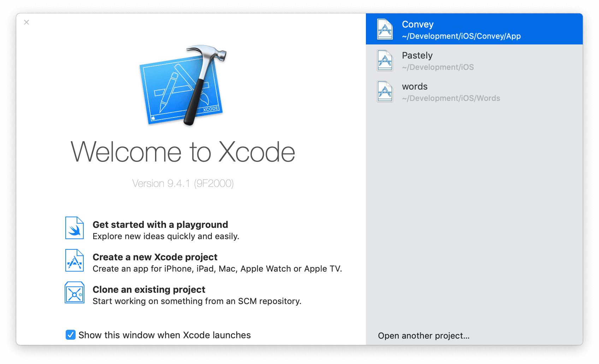Close the Welcome to Xcode window

click(26, 22)
